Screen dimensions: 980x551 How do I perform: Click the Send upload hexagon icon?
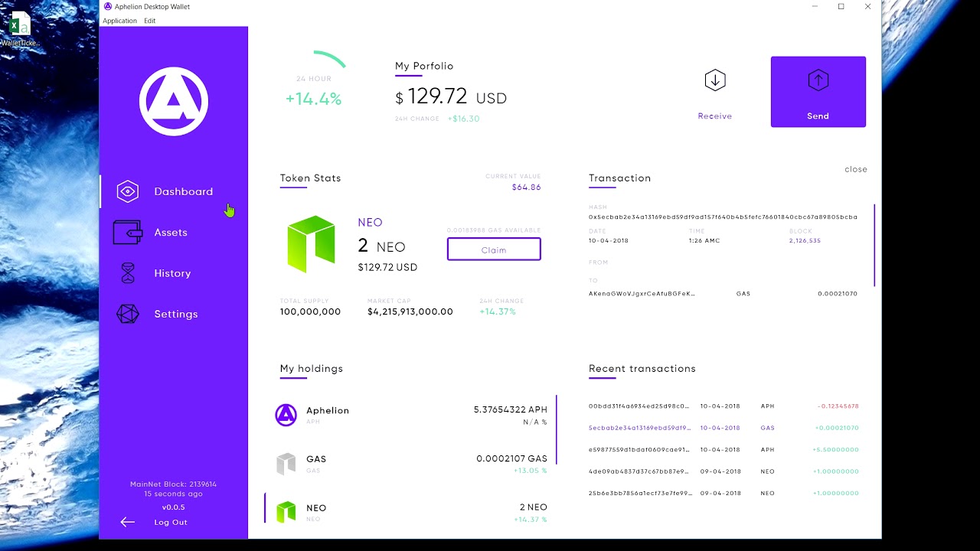pyautogui.click(x=818, y=80)
